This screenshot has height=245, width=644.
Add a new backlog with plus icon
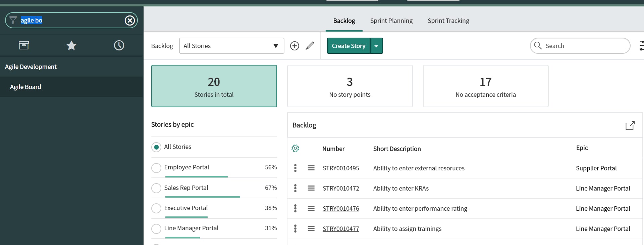[x=294, y=46]
